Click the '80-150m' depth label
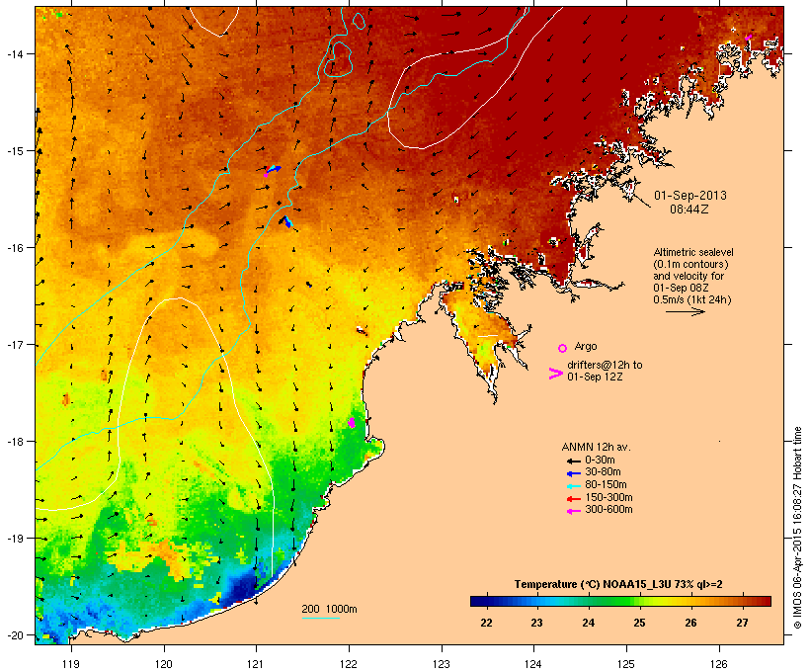810x672 pixels. click(606, 485)
